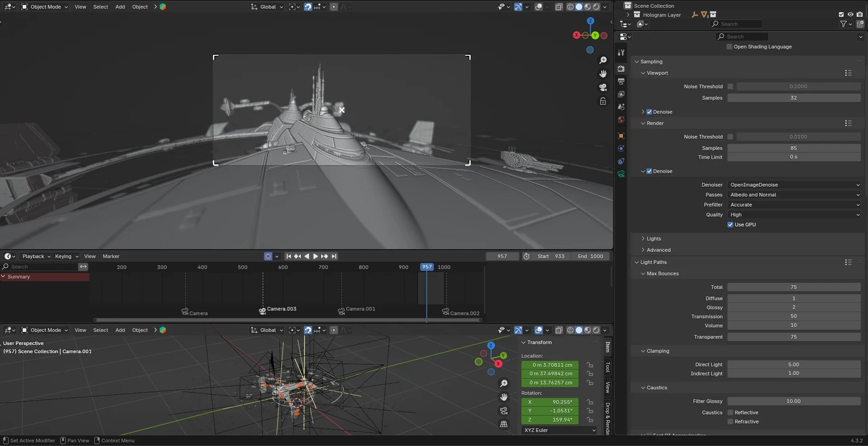
Task: Jump to the timeline end frame
Action: 334,256
